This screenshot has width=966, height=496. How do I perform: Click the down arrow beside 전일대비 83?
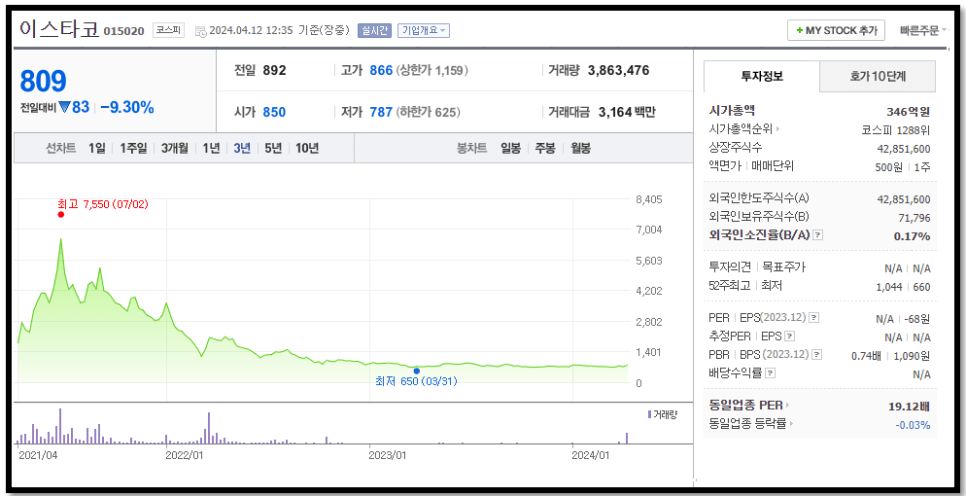click(x=65, y=108)
